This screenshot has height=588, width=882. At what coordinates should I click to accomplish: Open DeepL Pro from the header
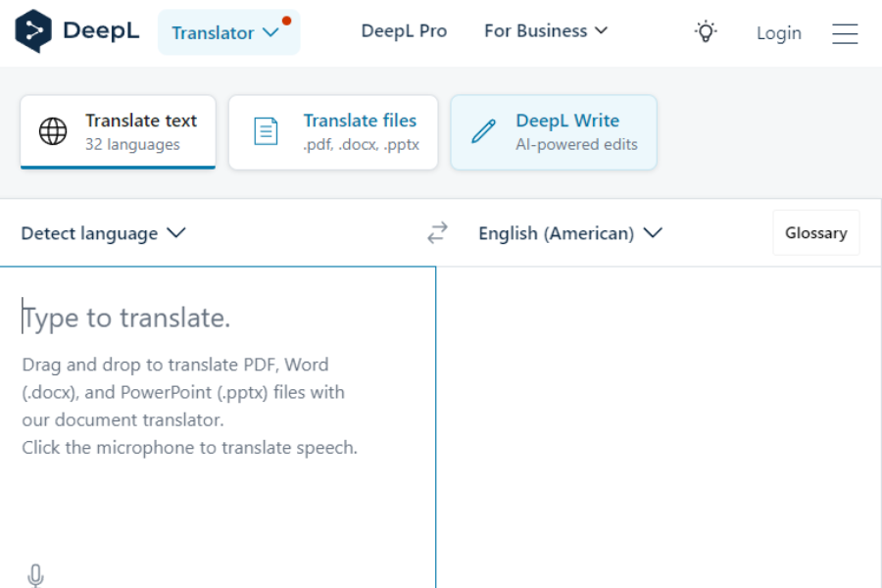[404, 30]
